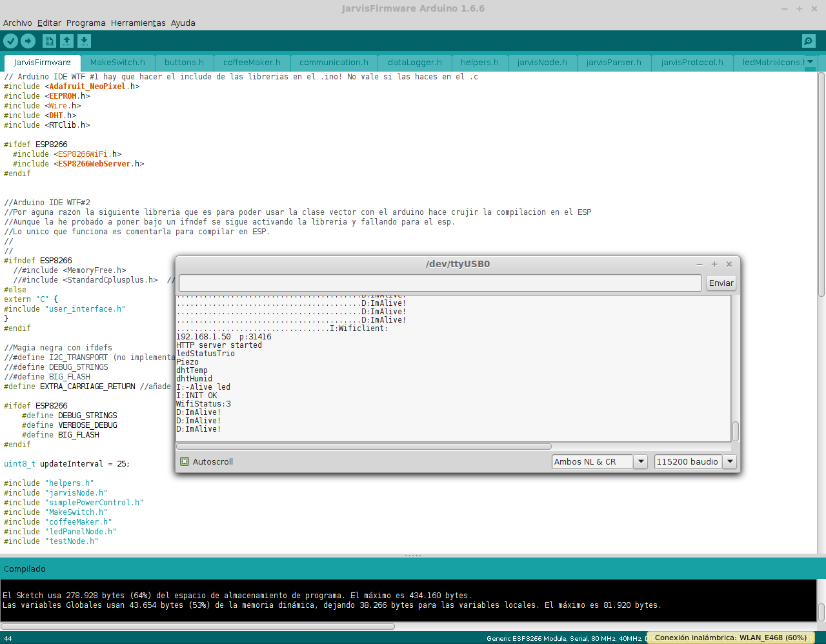Click the RTClib.h include line

coord(47,125)
